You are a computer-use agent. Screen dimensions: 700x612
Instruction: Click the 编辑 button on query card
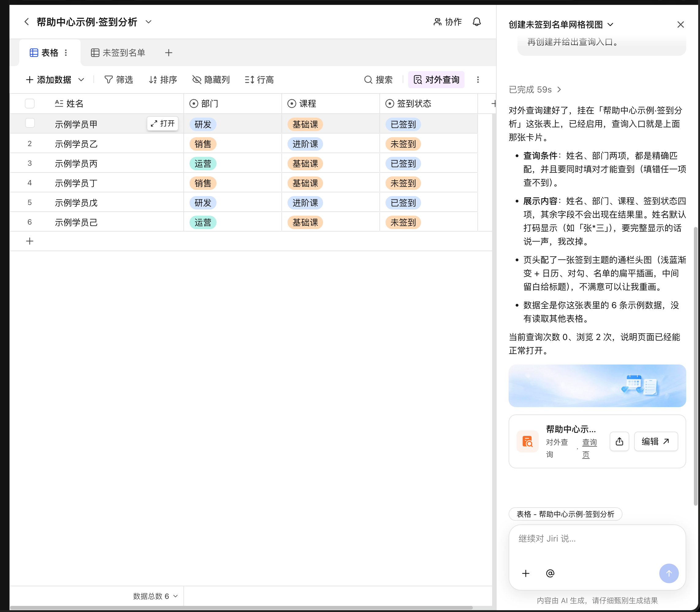click(656, 441)
